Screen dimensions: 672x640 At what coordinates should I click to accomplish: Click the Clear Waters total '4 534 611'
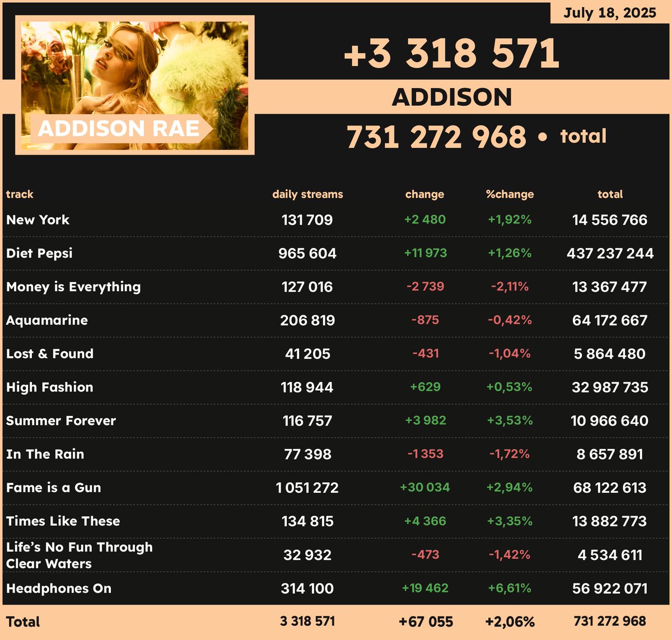tap(610, 555)
